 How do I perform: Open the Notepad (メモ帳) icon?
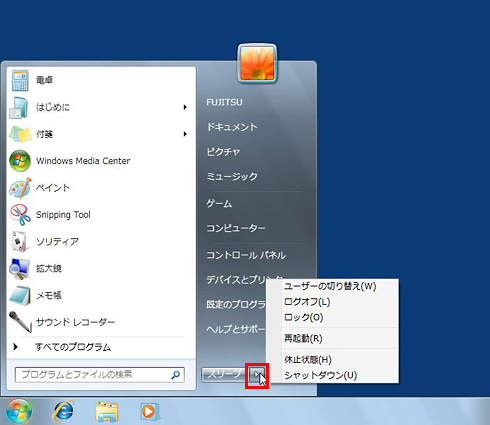click(20, 296)
